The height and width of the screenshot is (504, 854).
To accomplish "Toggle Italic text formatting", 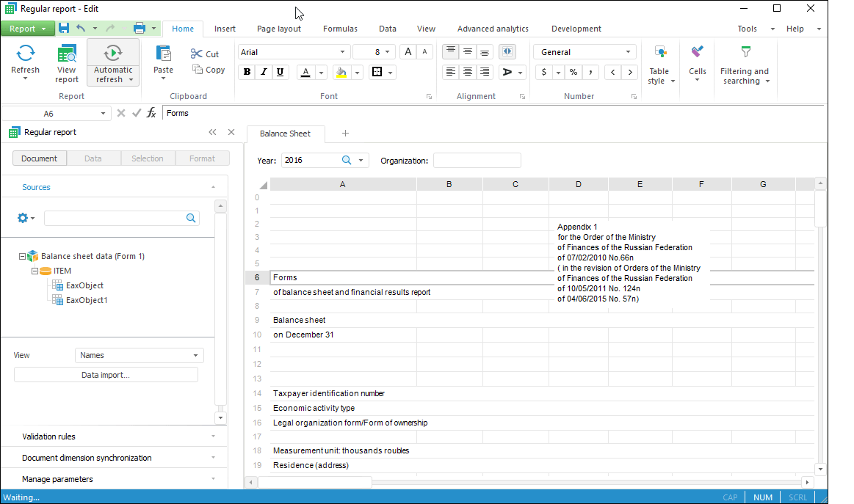I will (264, 72).
